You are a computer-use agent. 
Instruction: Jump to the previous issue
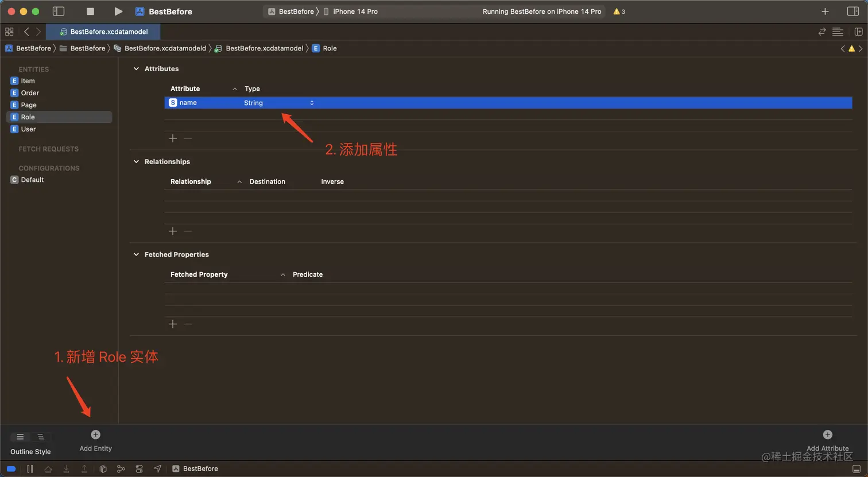(x=843, y=49)
